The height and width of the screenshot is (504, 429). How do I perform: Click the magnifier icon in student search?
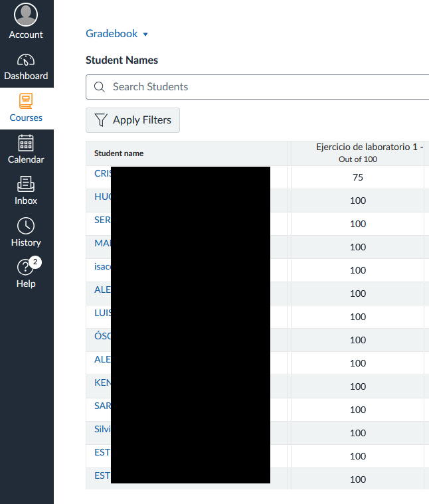100,87
